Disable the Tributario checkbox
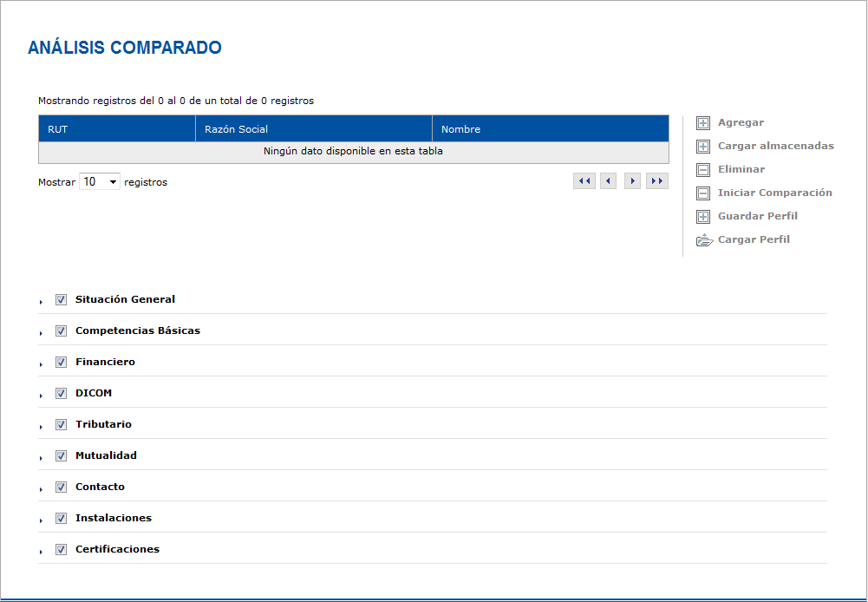868x602 pixels. pos(61,424)
